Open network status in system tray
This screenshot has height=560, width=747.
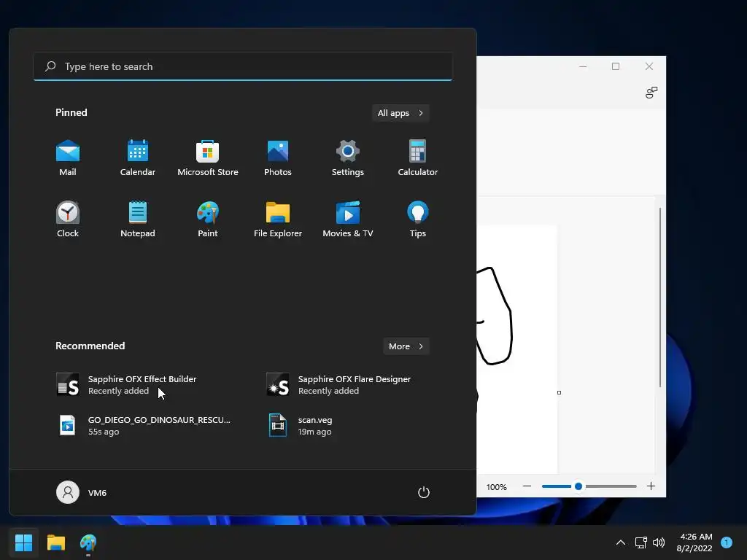point(640,542)
